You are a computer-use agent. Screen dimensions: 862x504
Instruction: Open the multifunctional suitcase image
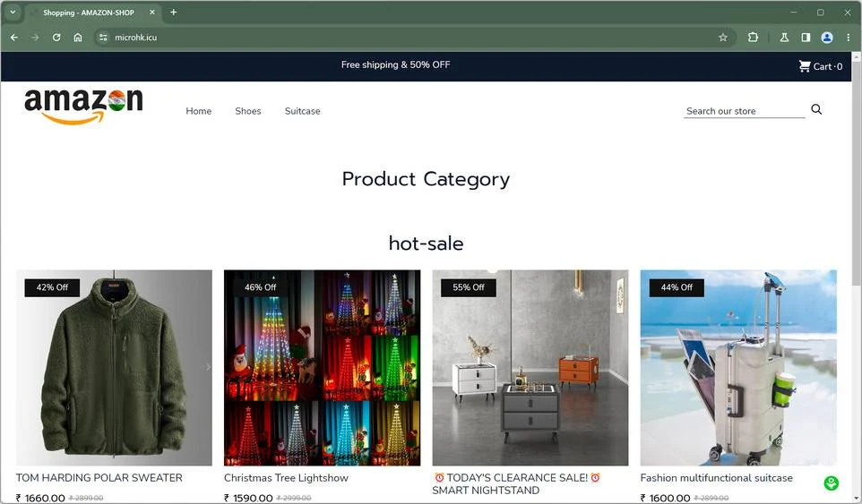click(738, 367)
